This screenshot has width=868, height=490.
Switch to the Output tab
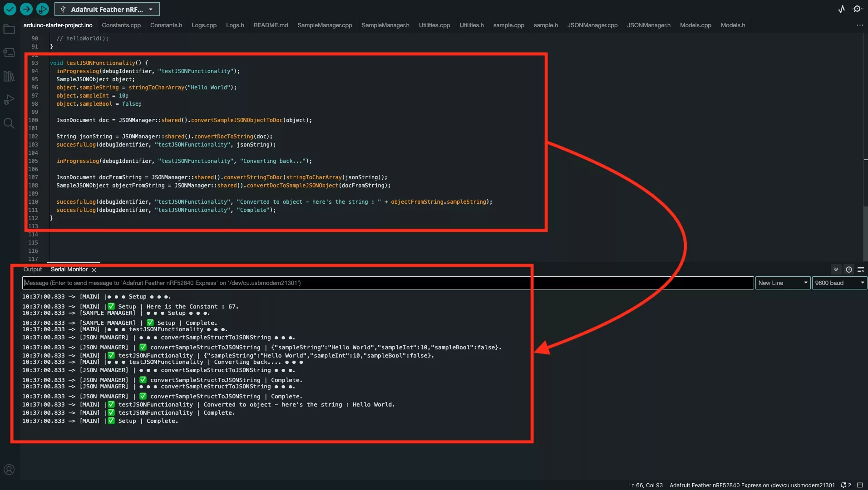coord(33,269)
